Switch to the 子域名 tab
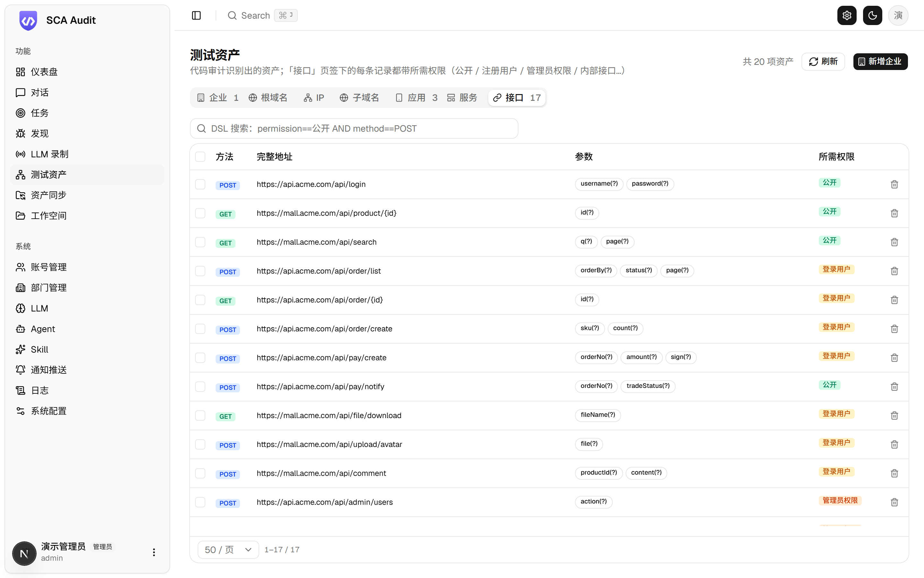This screenshot has width=924, height=578. click(359, 98)
